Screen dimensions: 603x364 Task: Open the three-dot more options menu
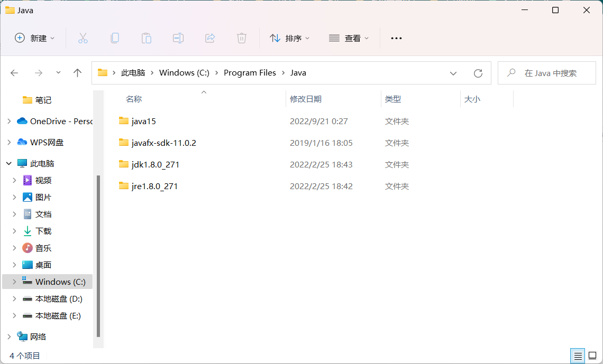(396, 38)
